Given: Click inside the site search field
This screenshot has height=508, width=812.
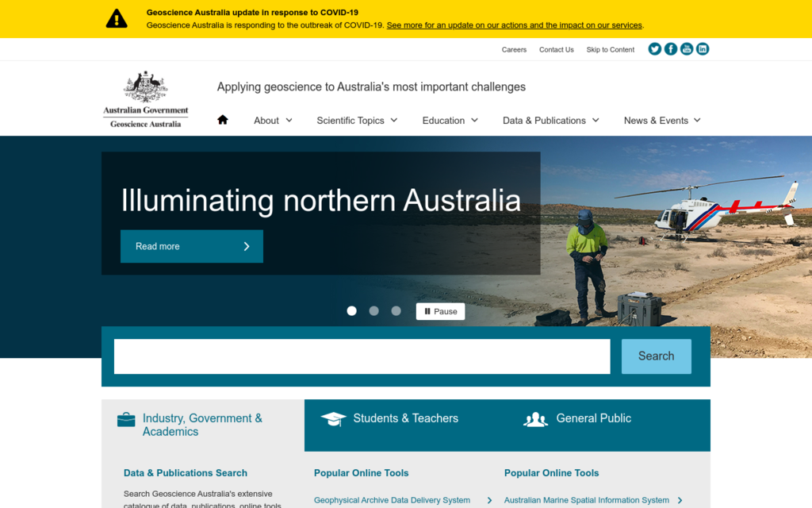Looking at the screenshot, I should [362, 356].
